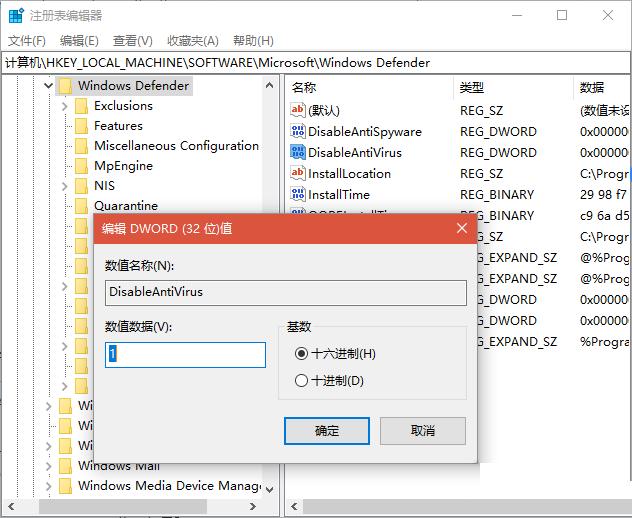Click the 类型 column header
The image size is (632, 518).
(472, 87)
